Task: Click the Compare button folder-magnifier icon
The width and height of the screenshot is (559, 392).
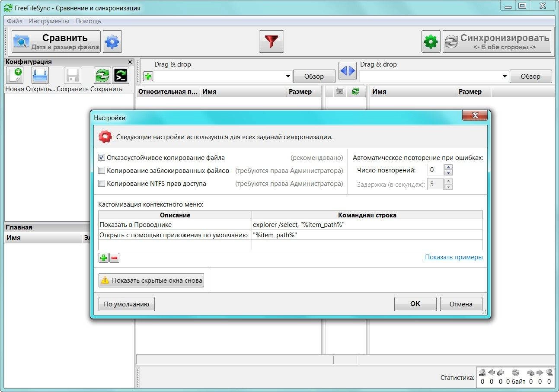Action: [21, 41]
